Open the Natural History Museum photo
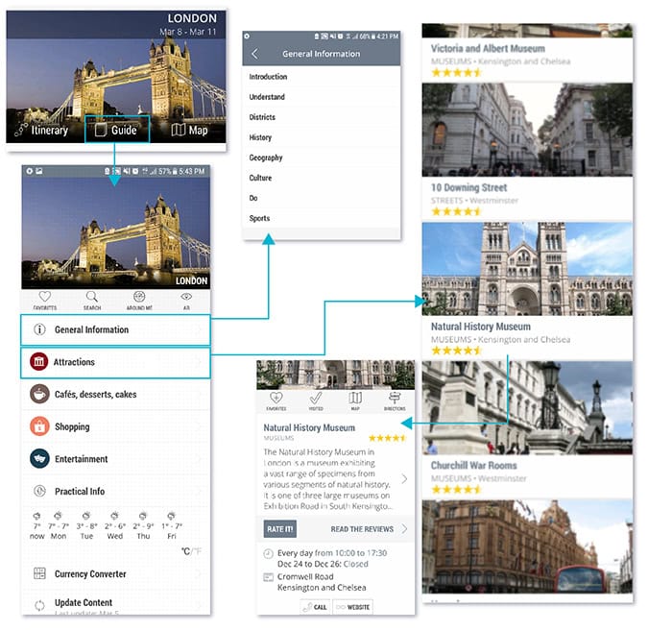 527,269
